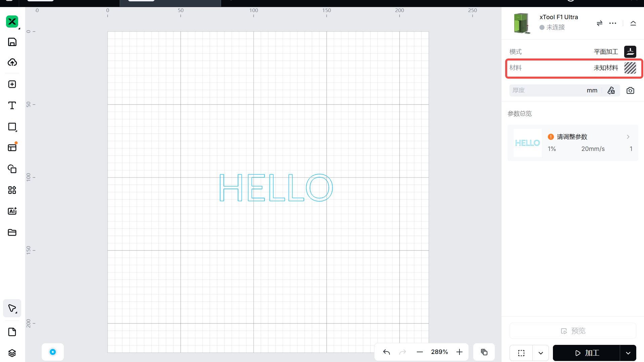Click the save file icon
Viewport: 644px width, 362px height.
pyautogui.click(x=12, y=42)
